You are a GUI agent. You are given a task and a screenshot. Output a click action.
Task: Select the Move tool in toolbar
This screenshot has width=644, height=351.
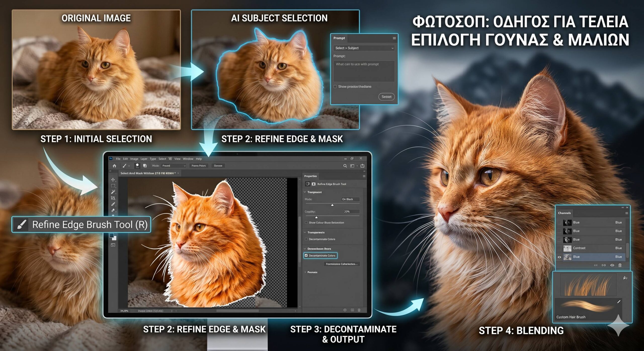pyautogui.click(x=113, y=180)
